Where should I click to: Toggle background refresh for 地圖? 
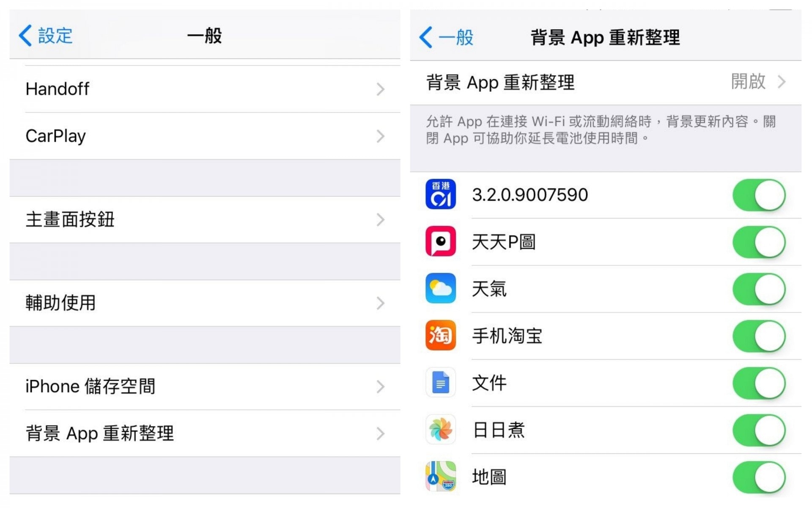pos(759,477)
